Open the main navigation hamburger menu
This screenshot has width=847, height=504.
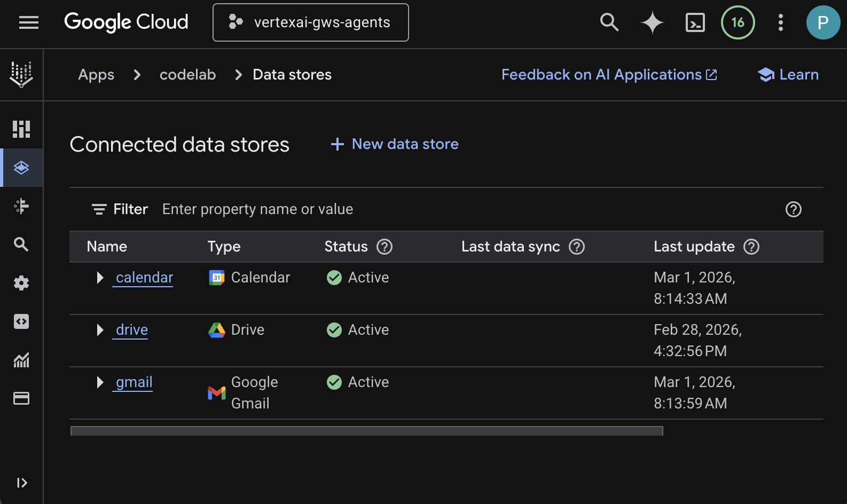tap(29, 22)
